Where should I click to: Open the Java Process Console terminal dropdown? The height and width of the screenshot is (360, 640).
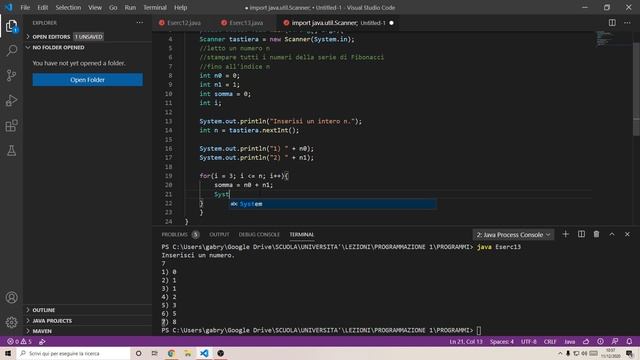click(513, 235)
